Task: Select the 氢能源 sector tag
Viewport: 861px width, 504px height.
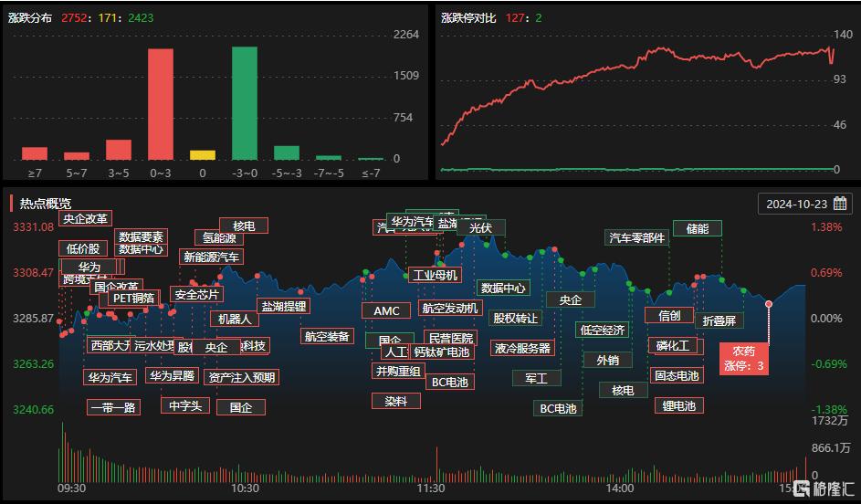Action: pos(220,238)
